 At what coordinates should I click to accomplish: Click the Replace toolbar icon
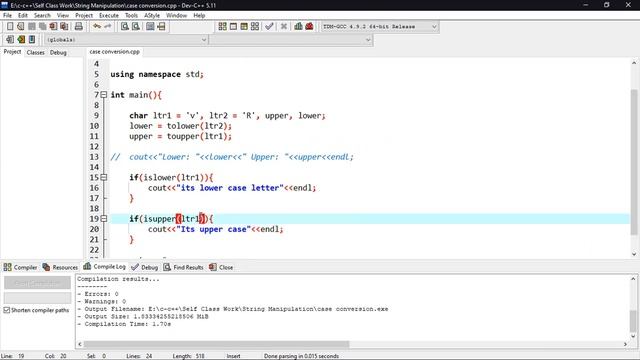[136, 27]
